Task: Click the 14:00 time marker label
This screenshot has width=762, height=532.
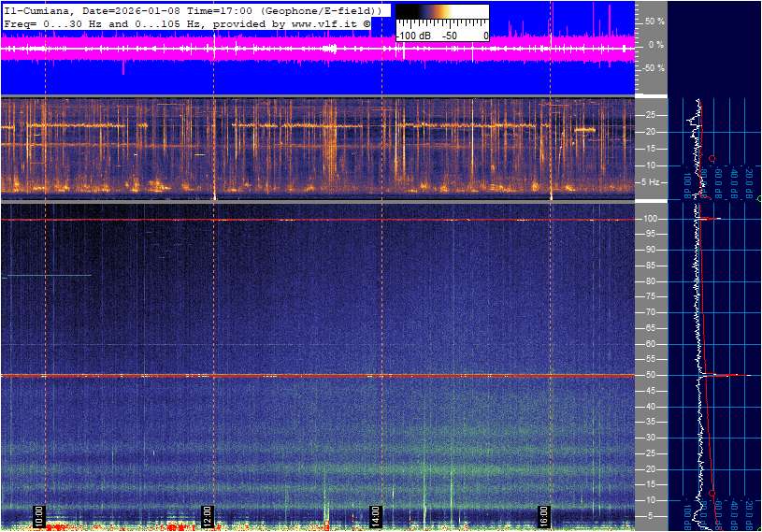Action: point(375,515)
